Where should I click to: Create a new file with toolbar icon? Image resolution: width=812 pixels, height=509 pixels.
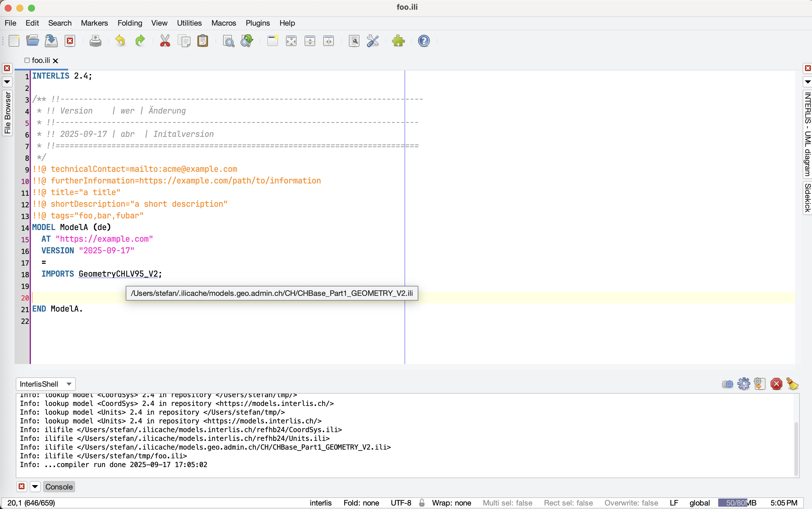tap(14, 41)
